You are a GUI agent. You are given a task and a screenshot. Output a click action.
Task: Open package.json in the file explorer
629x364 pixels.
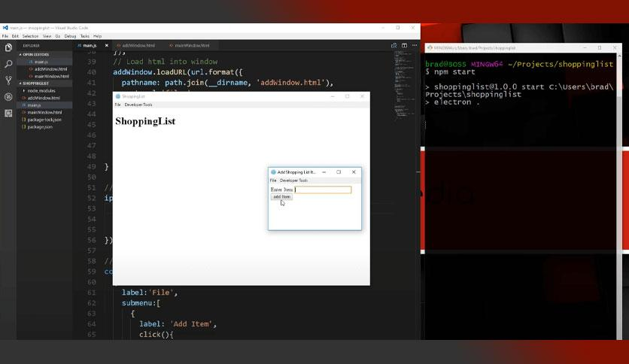tap(40, 127)
